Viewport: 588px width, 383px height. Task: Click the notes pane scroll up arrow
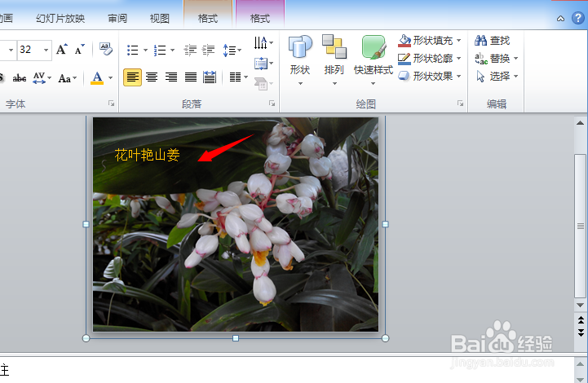[x=580, y=364]
